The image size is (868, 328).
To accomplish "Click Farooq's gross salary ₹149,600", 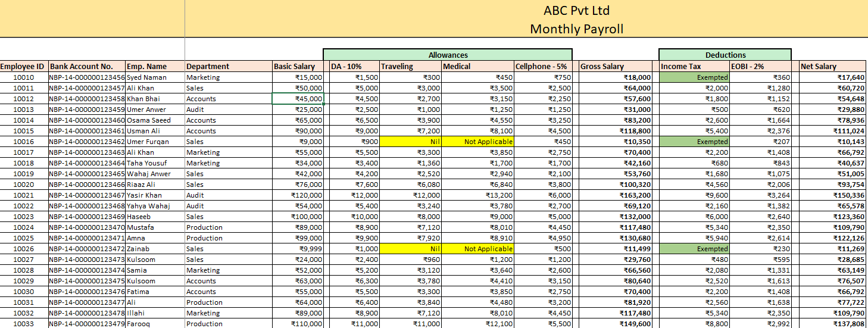I will (616, 323).
